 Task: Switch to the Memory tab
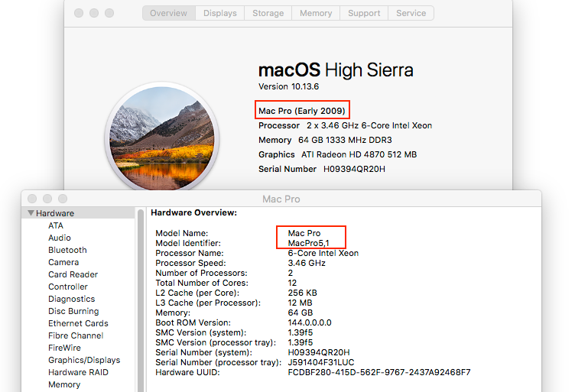[x=316, y=13]
